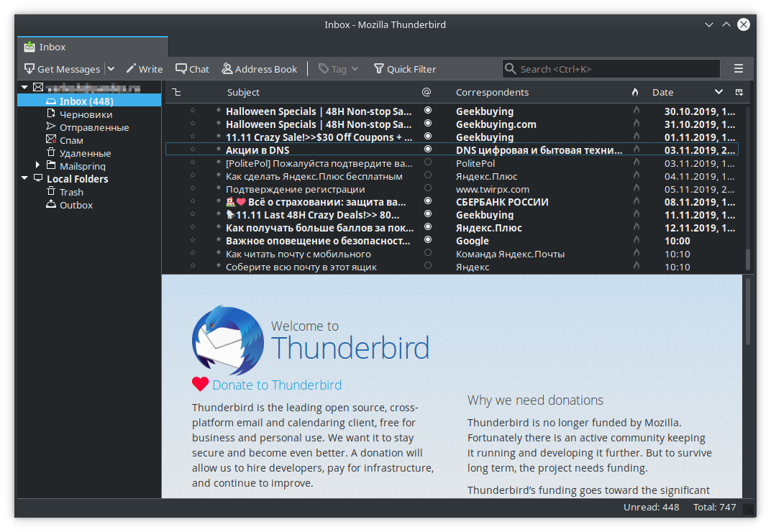The height and width of the screenshot is (532, 771).
Task: Star the Важное оповещение message
Action: coord(193,240)
